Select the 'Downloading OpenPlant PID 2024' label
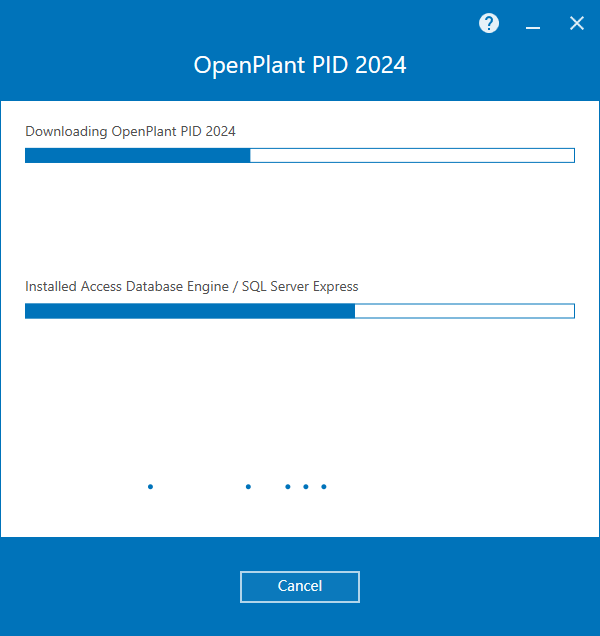600x636 pixels. (x=130, y=131)
